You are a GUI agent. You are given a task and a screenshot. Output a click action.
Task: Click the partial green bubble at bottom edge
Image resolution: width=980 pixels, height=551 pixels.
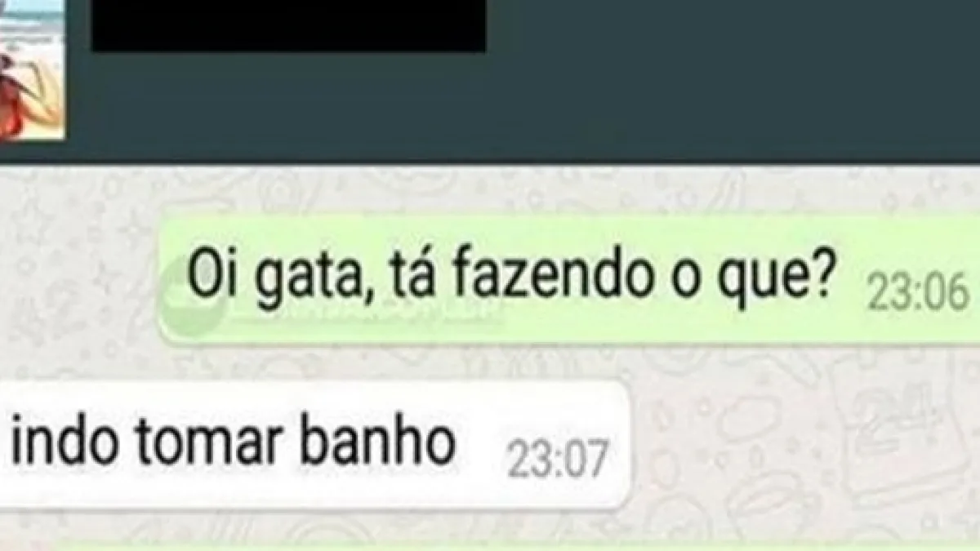click(x=490, y=545)
